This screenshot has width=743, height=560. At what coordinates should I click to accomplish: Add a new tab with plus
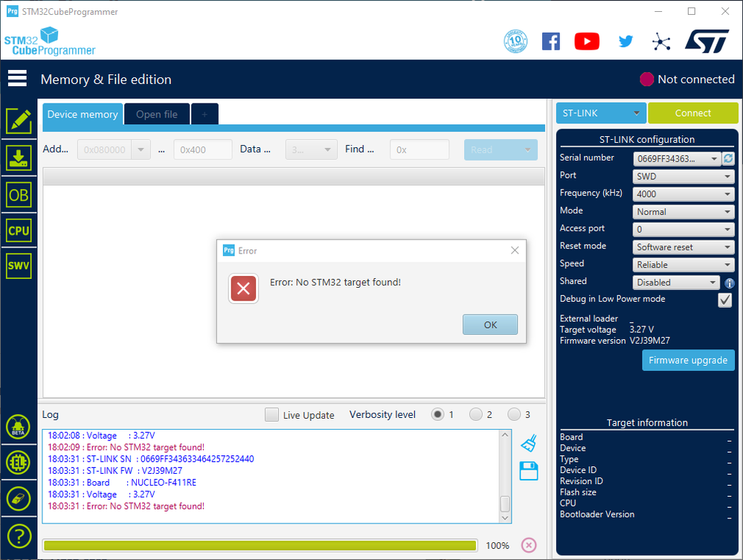tap(205, 115)
